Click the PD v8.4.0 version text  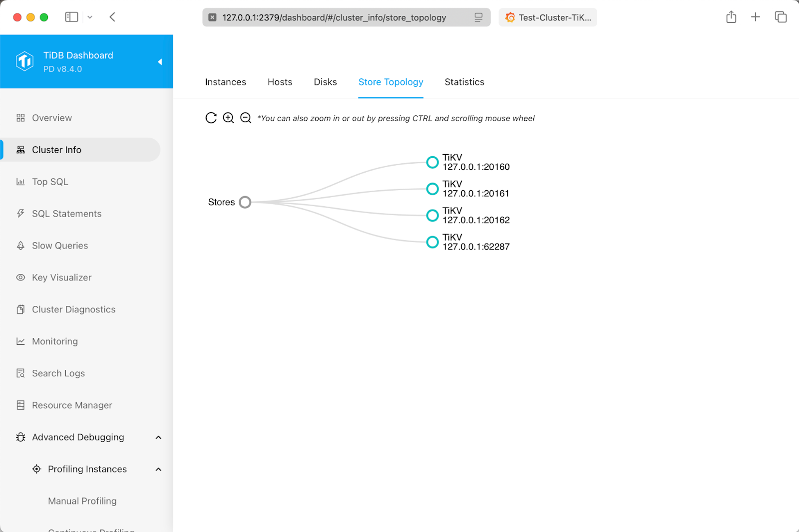tap(62, 69)
